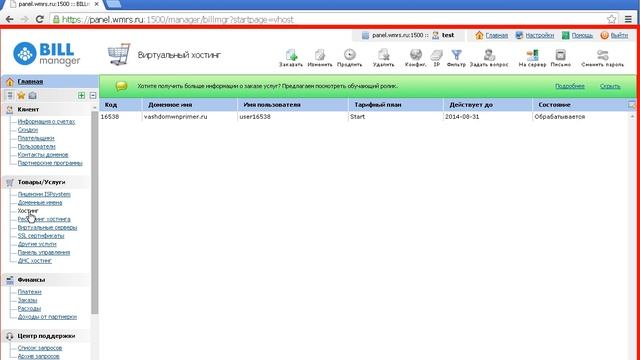Open the Доменные имена link

click(40, 202)
